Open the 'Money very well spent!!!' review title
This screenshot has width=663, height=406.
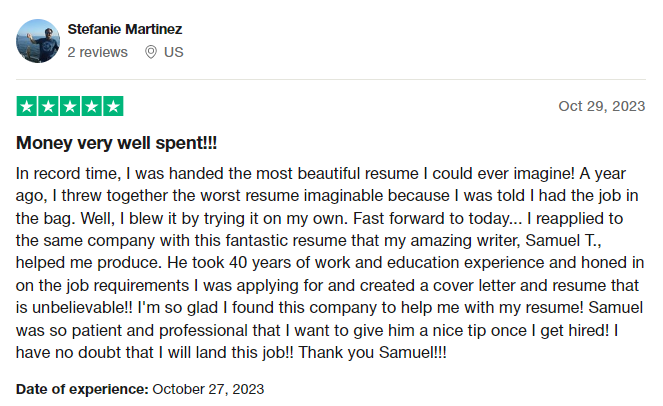coord(116,143)
